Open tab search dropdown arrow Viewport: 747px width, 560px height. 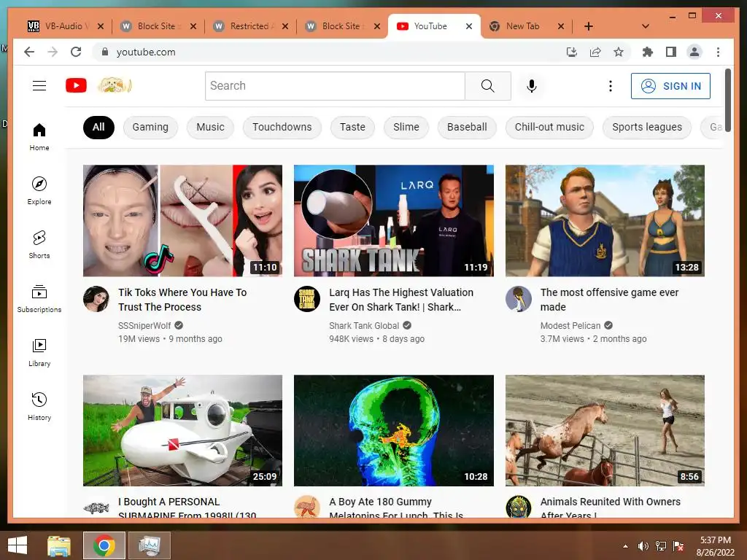[x=645, y=26]
